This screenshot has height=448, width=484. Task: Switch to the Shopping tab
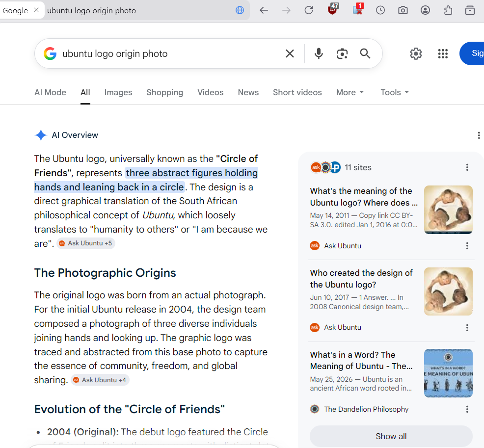click(165, 92)
